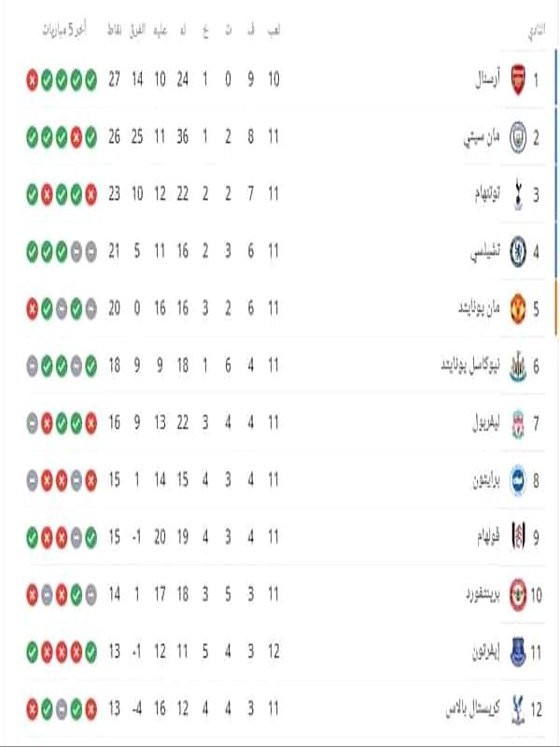Click Man City's red loss icon in last five
The image size is (560, 747).
pos(77,137)
